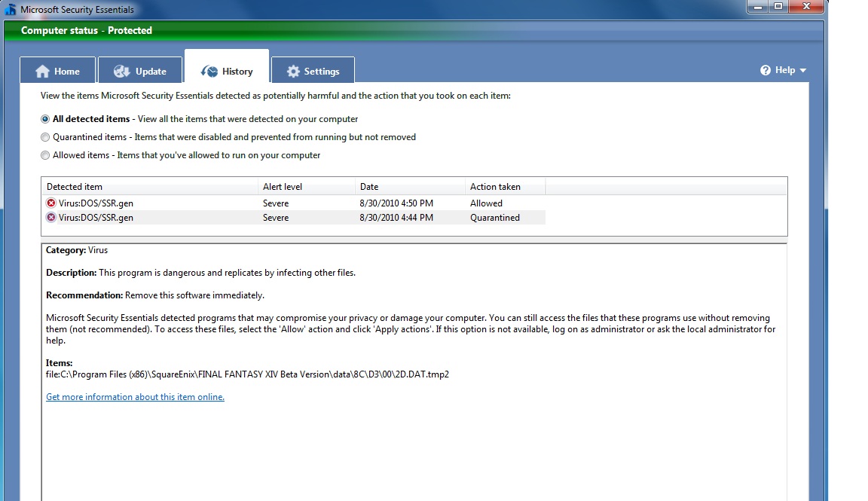Image resolution: width=868 pixels, height=501 pixels.
Task: Click the Recommendation line text
Action: tap(155, 295)
